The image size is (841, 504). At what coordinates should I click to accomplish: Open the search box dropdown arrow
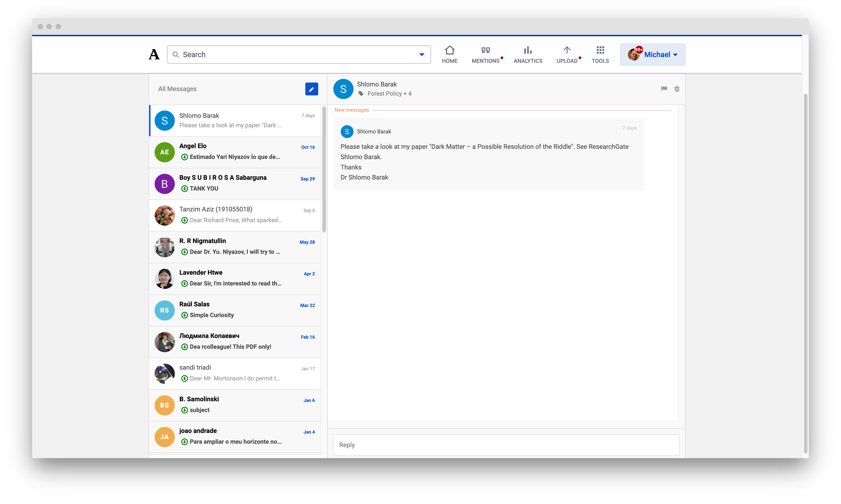click(422, 54)
